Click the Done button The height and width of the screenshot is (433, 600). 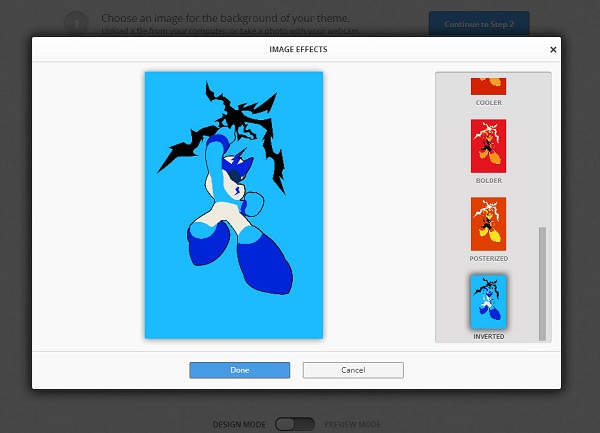[239, 370]
